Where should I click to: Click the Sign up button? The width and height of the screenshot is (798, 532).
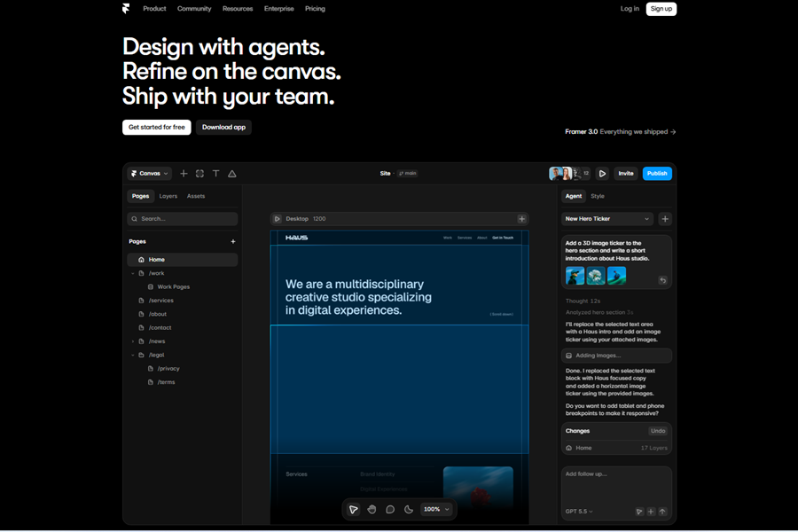coord(661,9)
